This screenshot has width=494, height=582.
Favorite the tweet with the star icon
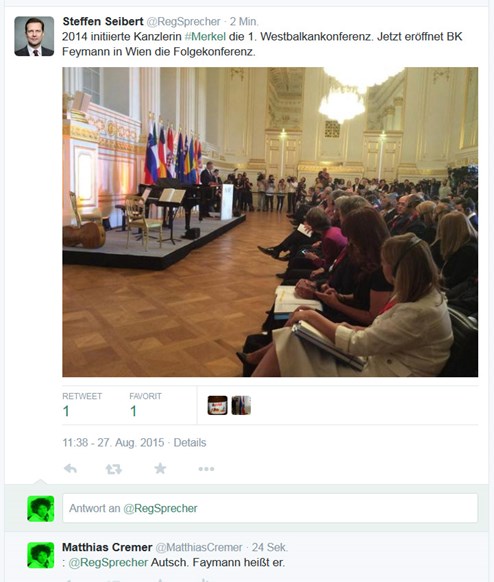point(160,468)
